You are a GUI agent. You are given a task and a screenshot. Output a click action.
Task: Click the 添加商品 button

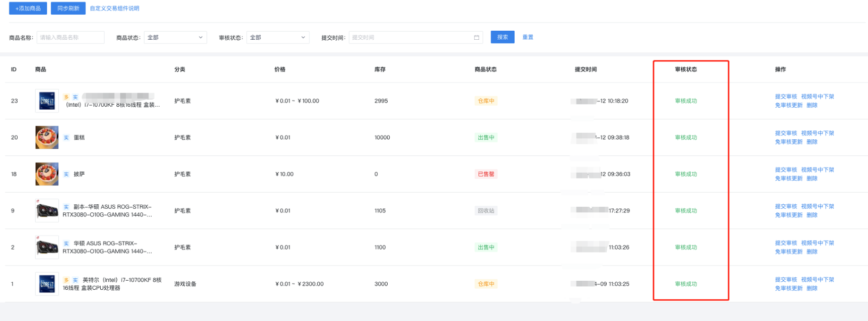tap(28, 9)
